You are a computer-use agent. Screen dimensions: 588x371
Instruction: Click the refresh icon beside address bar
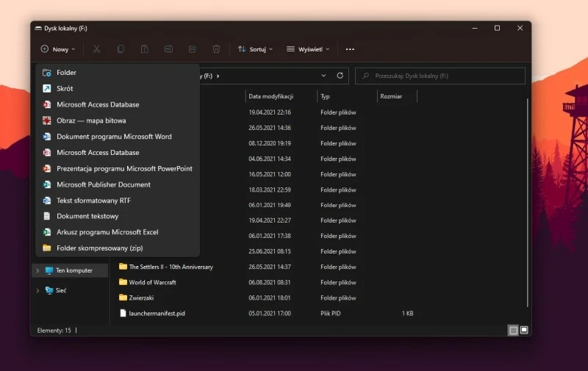340,76
